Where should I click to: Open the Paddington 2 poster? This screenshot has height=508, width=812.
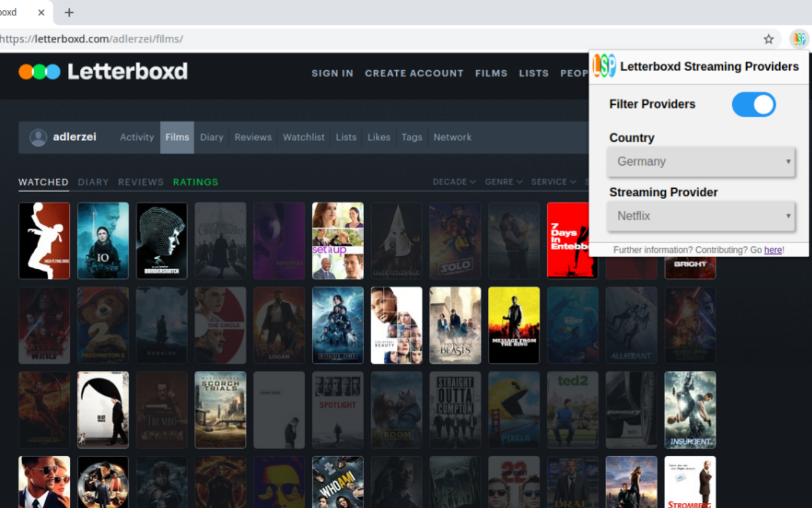pyautogui.click(x=103, y=325)
